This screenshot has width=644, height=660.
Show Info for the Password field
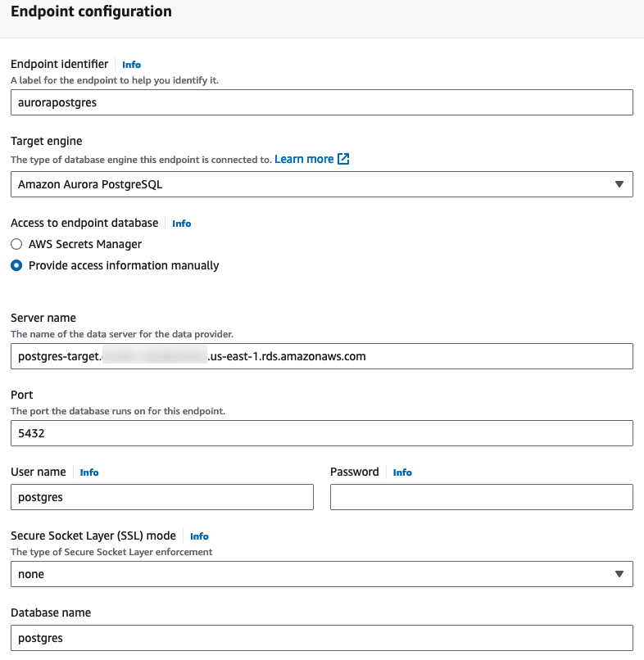coord(402,472)
